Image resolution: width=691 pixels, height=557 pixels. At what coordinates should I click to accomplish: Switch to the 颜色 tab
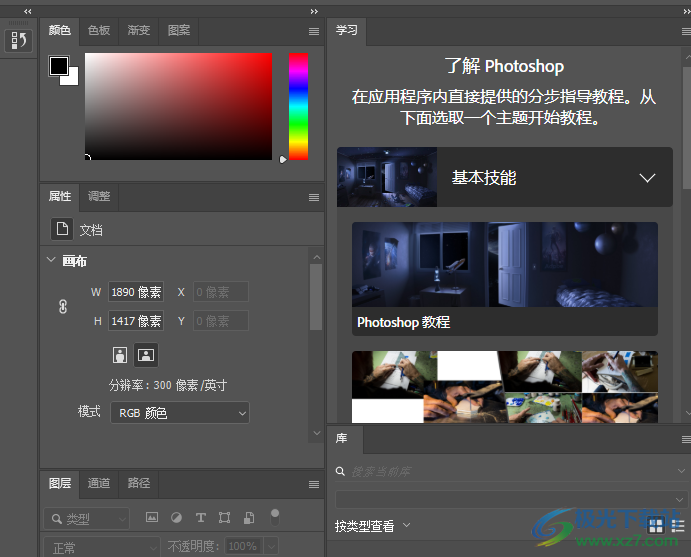click(x=60, y=30)
